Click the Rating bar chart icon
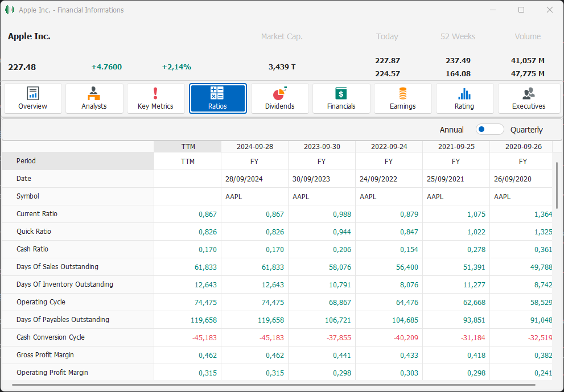This screenshot has width=564, height=392. click(464, 93)
